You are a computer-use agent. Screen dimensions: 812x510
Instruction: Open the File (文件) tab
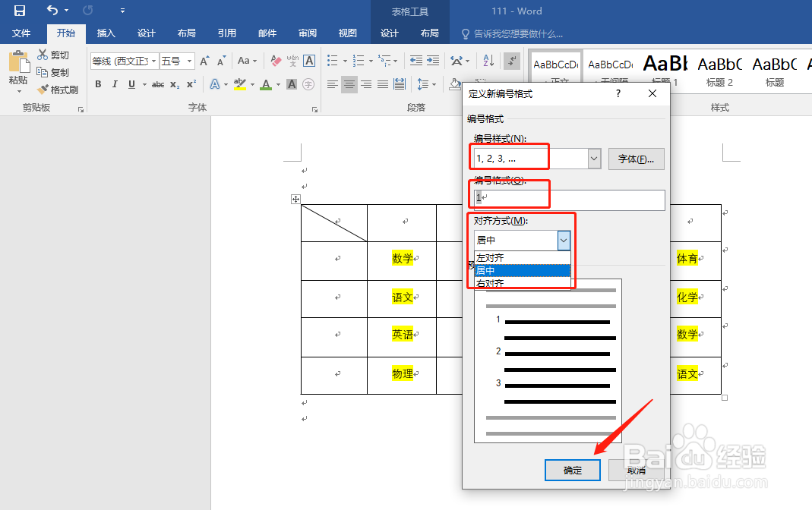pos(21,33)
